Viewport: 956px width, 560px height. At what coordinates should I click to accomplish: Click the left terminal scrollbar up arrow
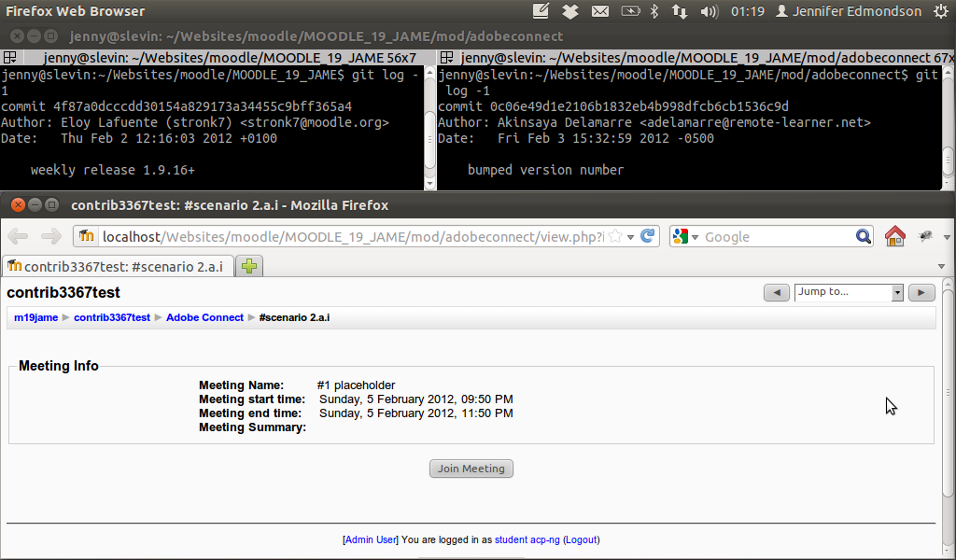click(x=429, y=72)
